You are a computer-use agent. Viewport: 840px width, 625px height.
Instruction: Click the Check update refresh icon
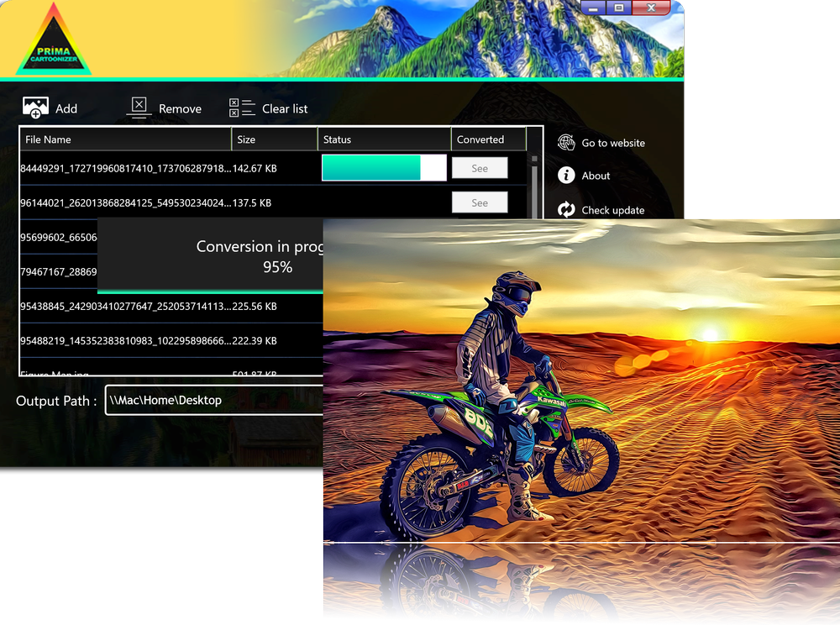click(x=566, y=210)
